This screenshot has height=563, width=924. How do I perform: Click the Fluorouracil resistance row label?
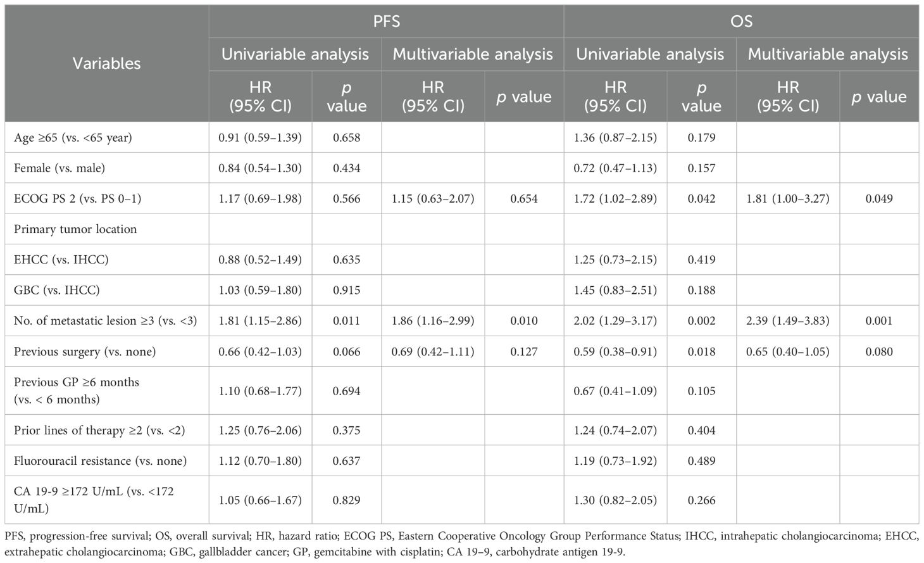[x=100, y=460]
